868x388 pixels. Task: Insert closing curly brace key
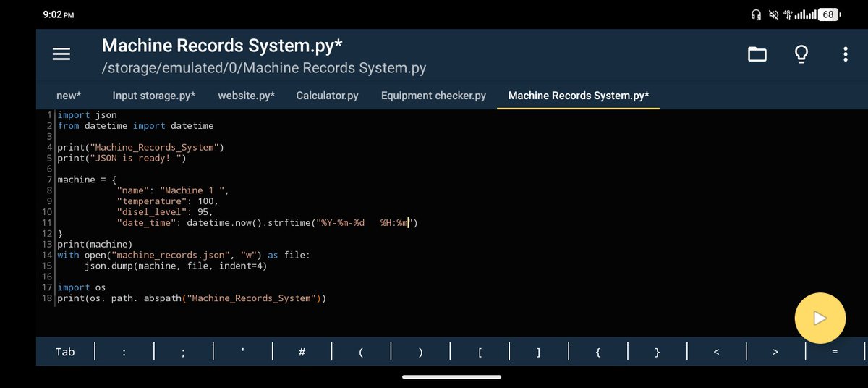click(657, 352)
